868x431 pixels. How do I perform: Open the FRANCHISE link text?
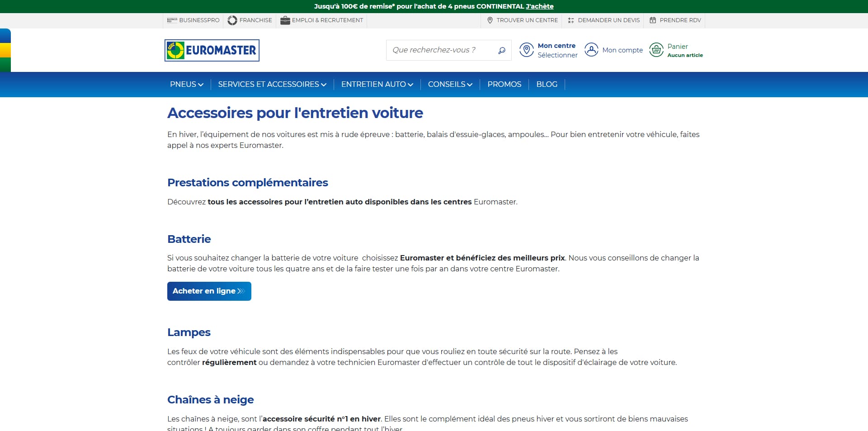[x=256, y=20]
